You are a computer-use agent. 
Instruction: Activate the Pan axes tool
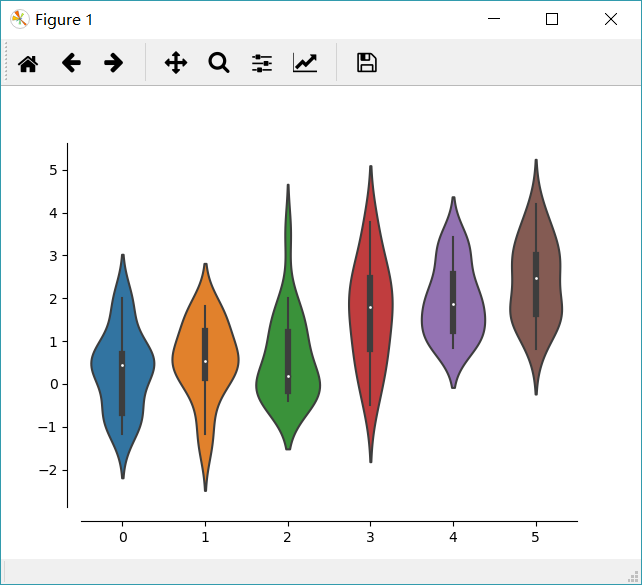point(176,63)
